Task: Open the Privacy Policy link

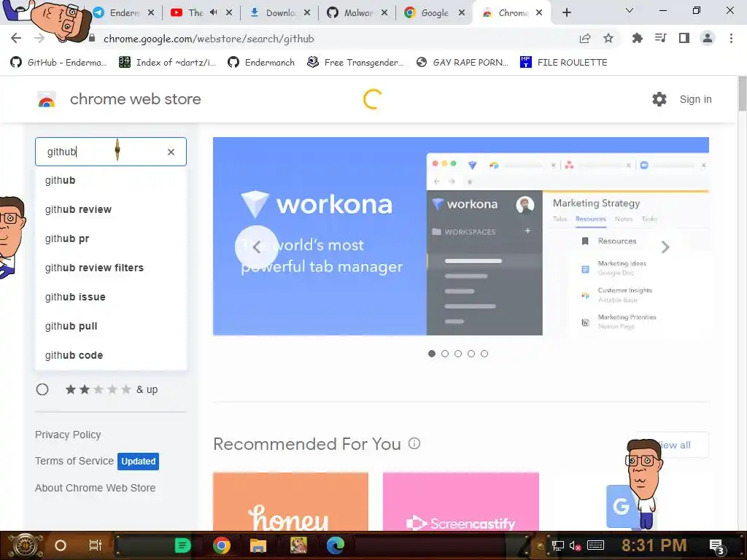Action: pyautogui.click(x=68, y=435)
